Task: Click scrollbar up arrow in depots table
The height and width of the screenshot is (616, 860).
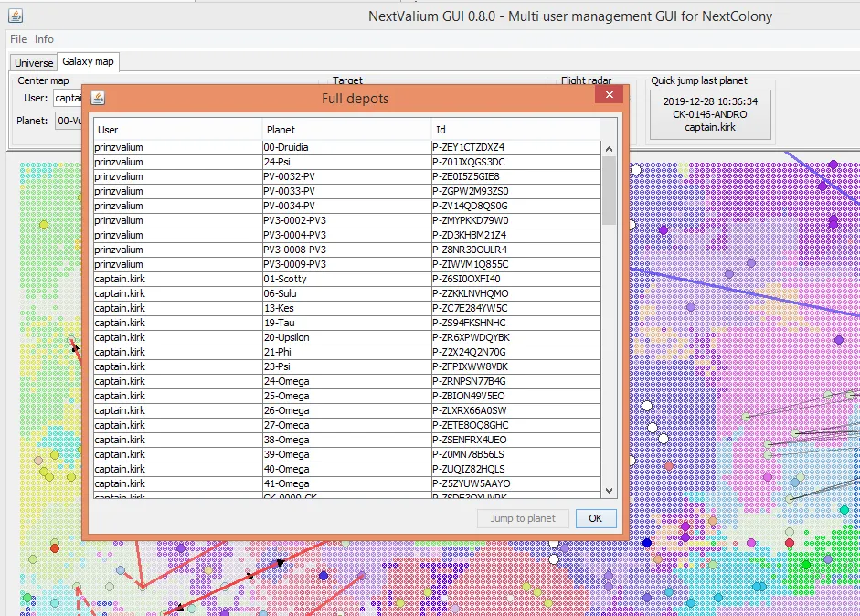Action: (609, 149)
